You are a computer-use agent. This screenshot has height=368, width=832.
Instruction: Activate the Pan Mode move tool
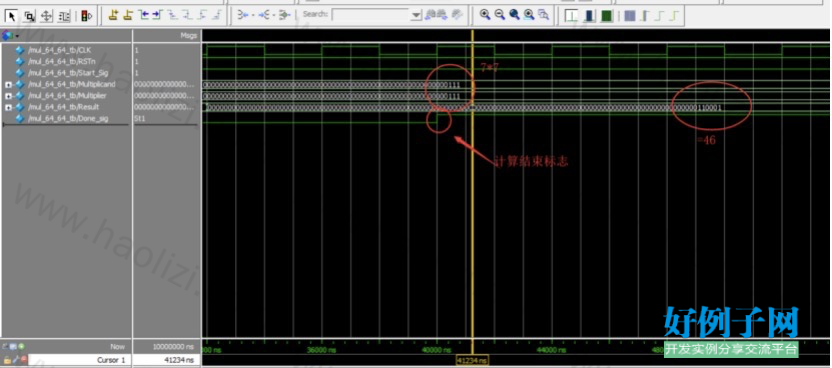coord(47,16)
